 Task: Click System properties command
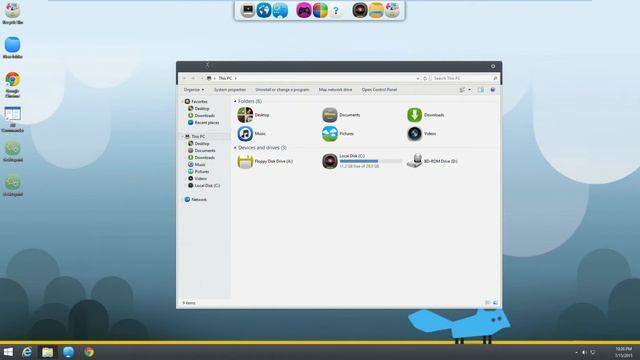tap(230, 90)
